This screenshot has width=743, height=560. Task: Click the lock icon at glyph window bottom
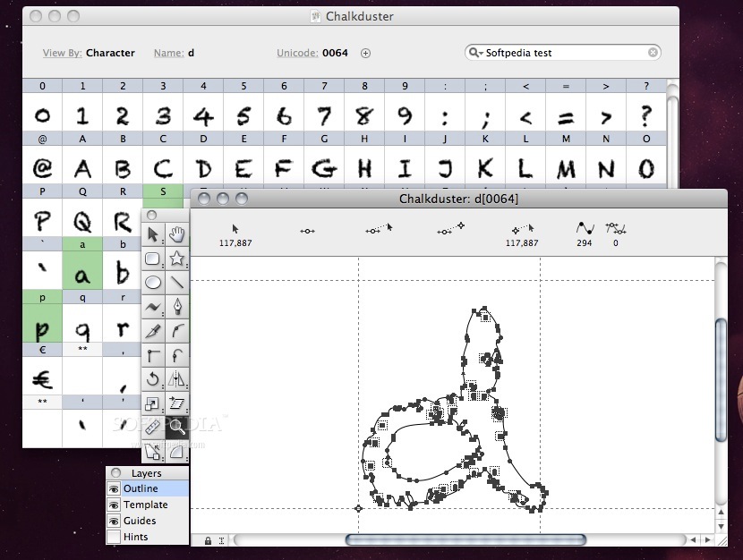point(208,540)
